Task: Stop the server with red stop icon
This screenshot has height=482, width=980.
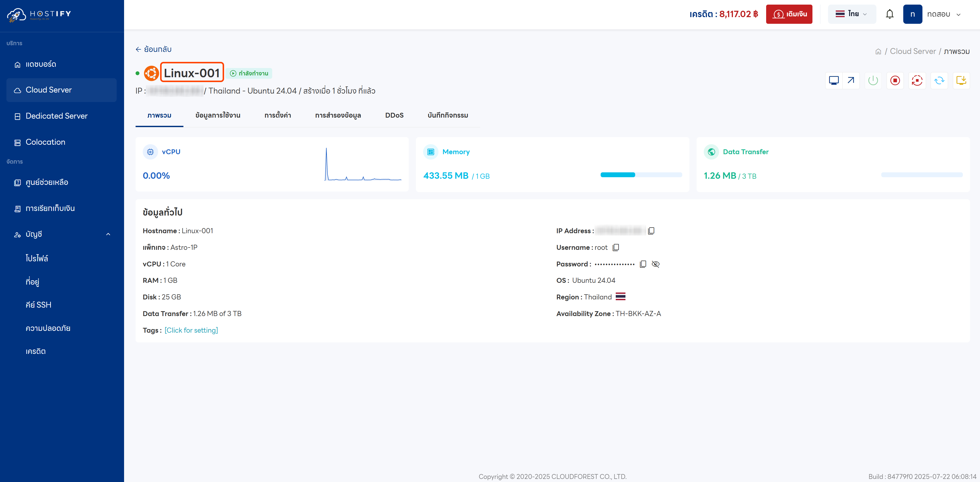Action: (x=895, y=80)
